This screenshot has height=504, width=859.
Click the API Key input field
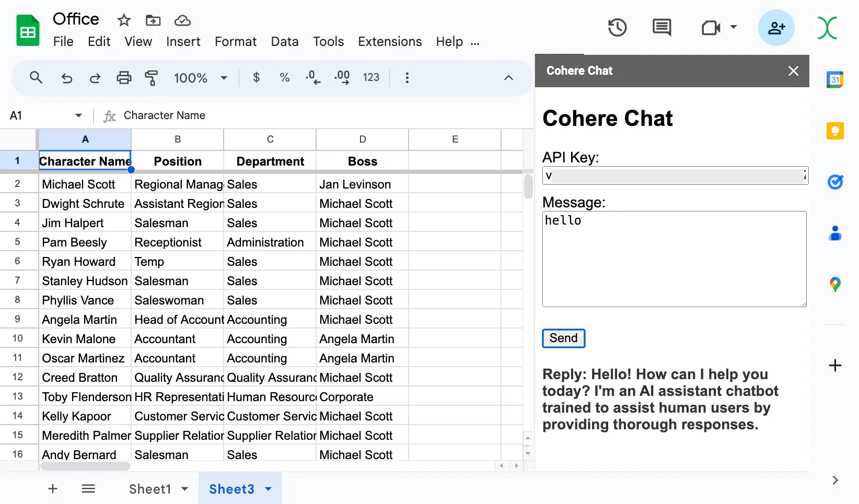tap(675, 176)
